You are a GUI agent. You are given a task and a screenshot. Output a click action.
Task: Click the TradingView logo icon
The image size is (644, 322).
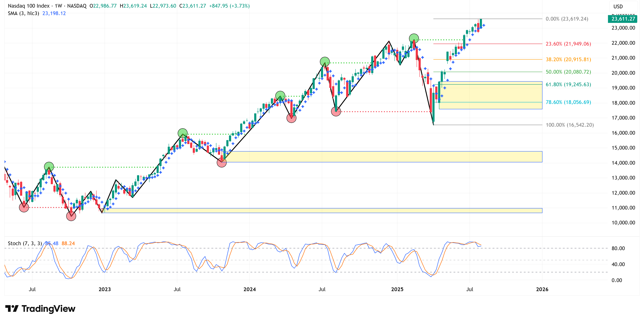pyautogui.click(x=12, y=309)
